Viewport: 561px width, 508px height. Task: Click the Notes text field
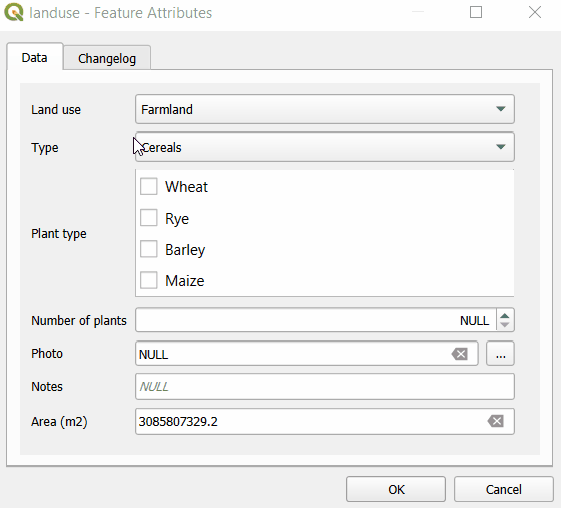point(325,387)
